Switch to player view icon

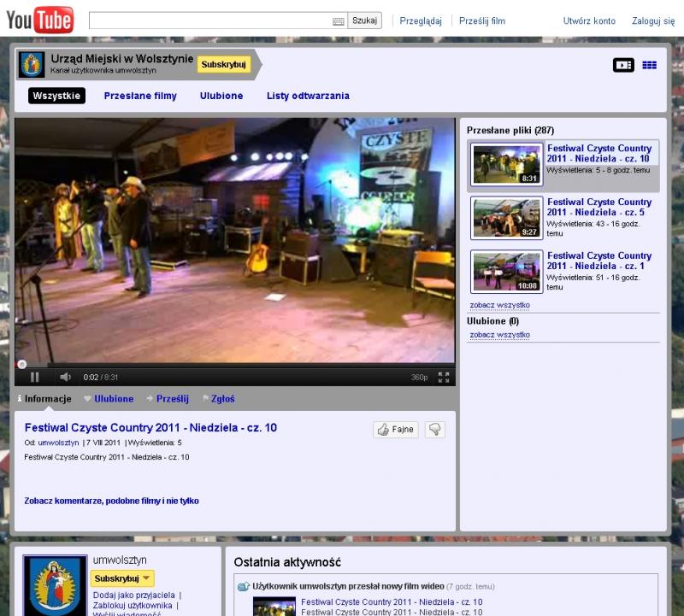pos(623,65)
